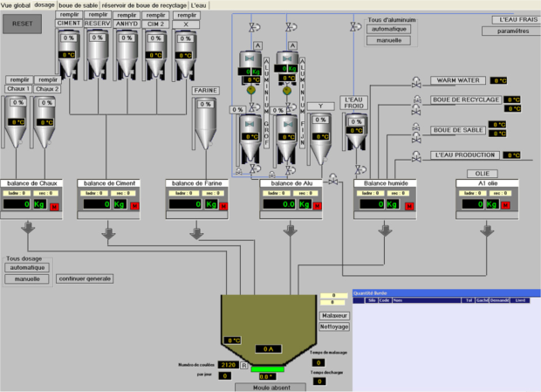The width and height of the screenshot is (541, 392).
Task: Click discharge arrow under balance de Alu
Action: [x=291, y=230]
